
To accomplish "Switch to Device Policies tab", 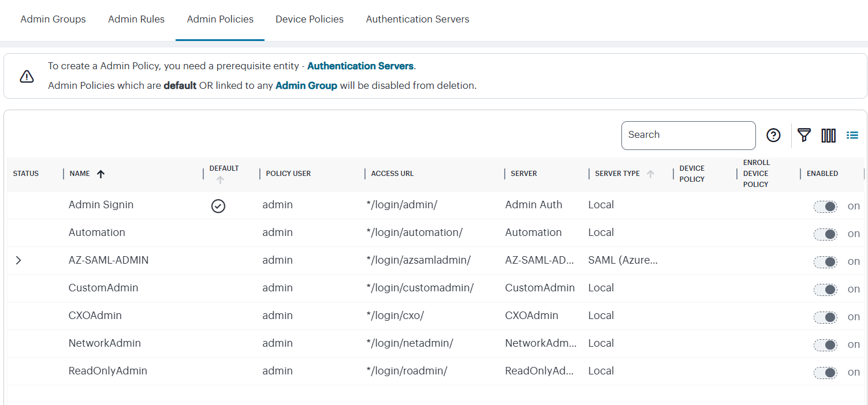I will click(x=310, y=19).
